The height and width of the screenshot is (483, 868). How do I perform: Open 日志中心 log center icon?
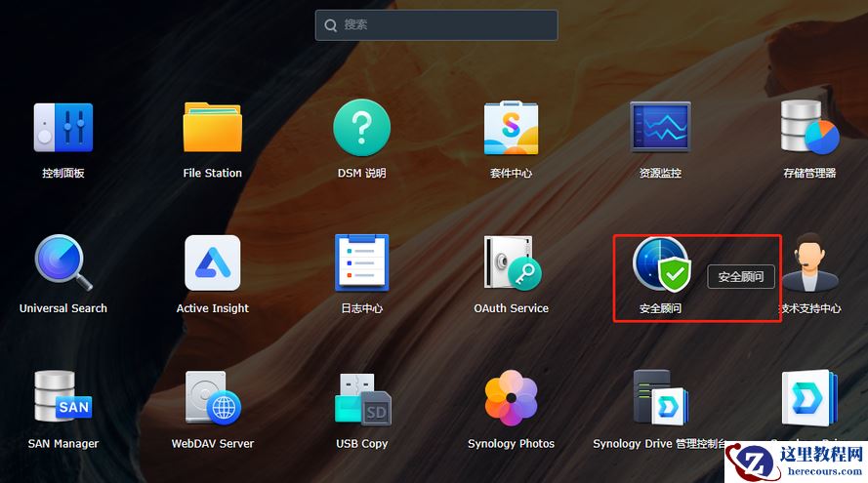point(361,262)
